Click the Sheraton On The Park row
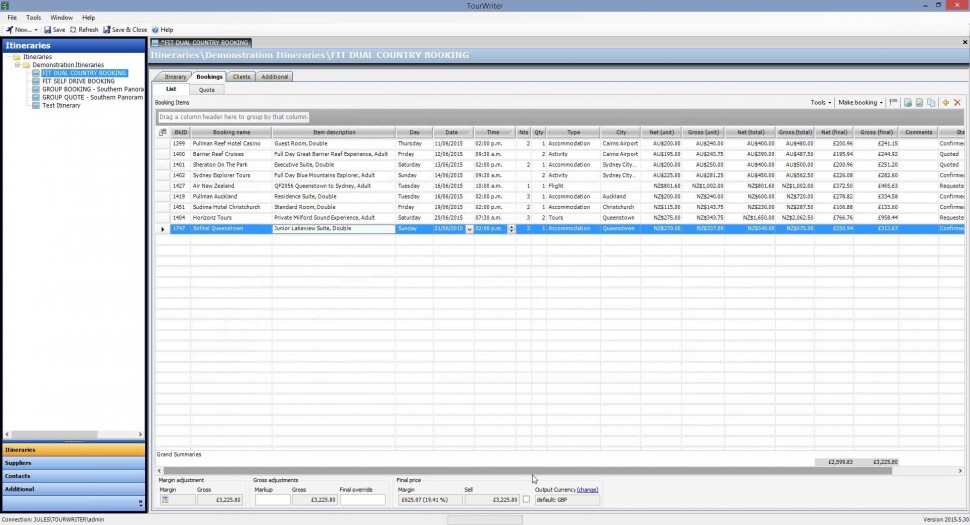The height and width of the screenshot is (525, 970). (560, 164)
